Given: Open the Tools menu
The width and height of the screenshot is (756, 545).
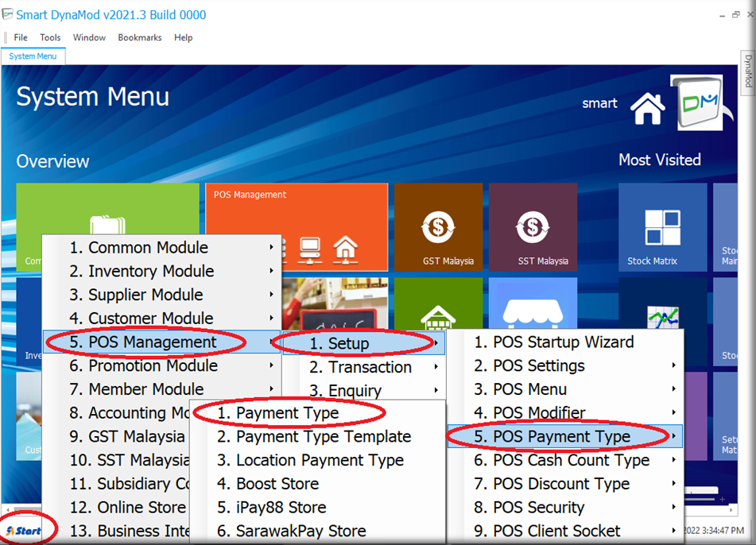Looking at the screenshot, I should point(50,37).
